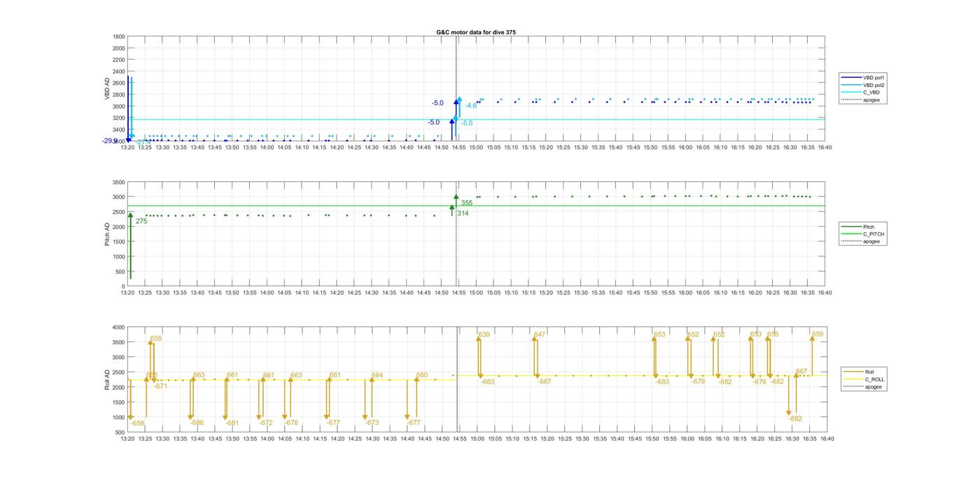The width and height of the screenshot is (980, 485).
Task: Click the '-667' roll data label
Action: click(x=544, y=382)
